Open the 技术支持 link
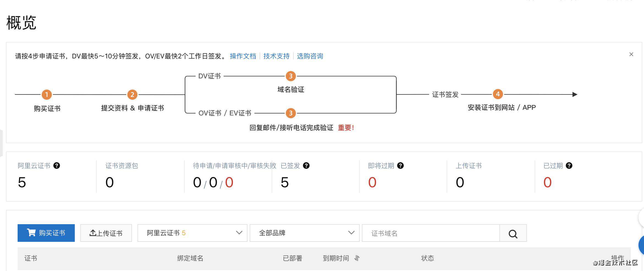Image resolution: width=644 pixels, height=271 pixels. click(276, 56)
